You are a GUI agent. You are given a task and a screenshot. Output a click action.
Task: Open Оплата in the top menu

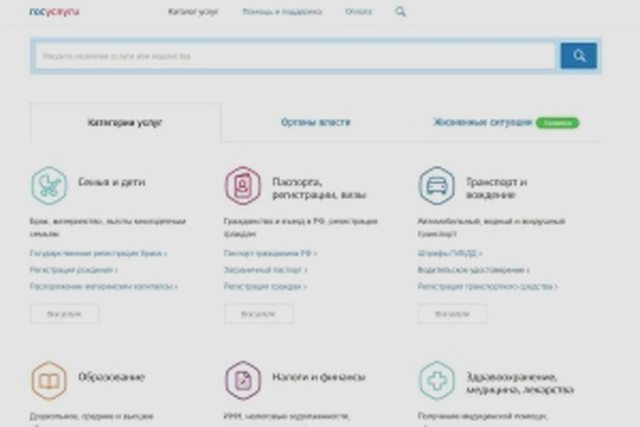pyautogui.click(x=358, y=12)
